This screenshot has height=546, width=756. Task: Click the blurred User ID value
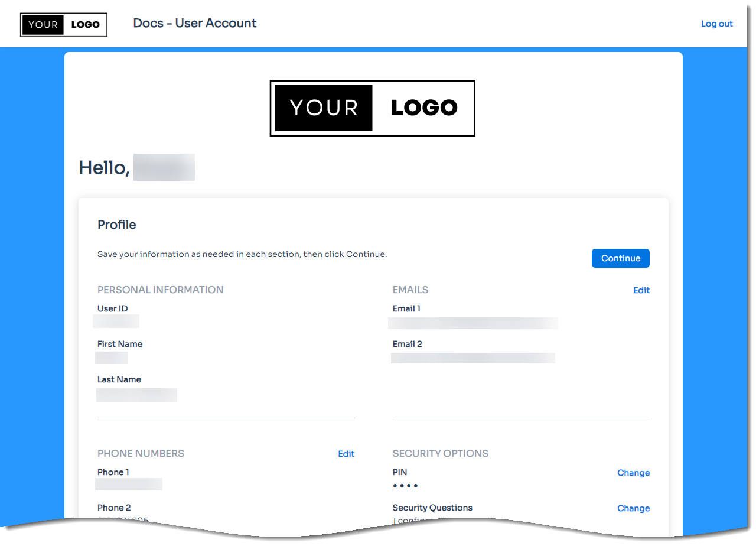pos(116,321)
